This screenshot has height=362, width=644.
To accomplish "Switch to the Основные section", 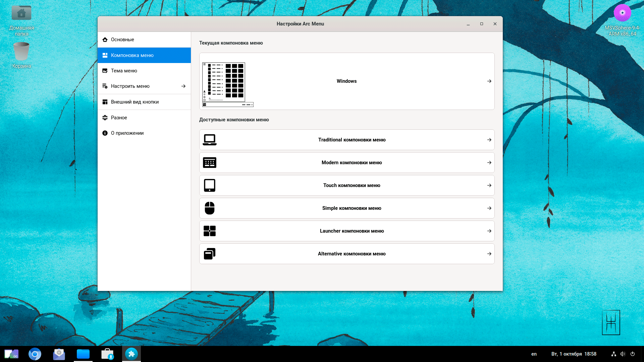I will click(122, 40).
